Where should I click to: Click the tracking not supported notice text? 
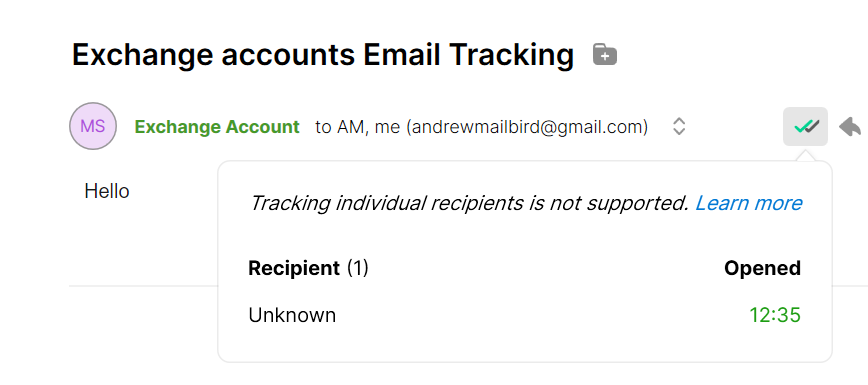click(468, 203)
